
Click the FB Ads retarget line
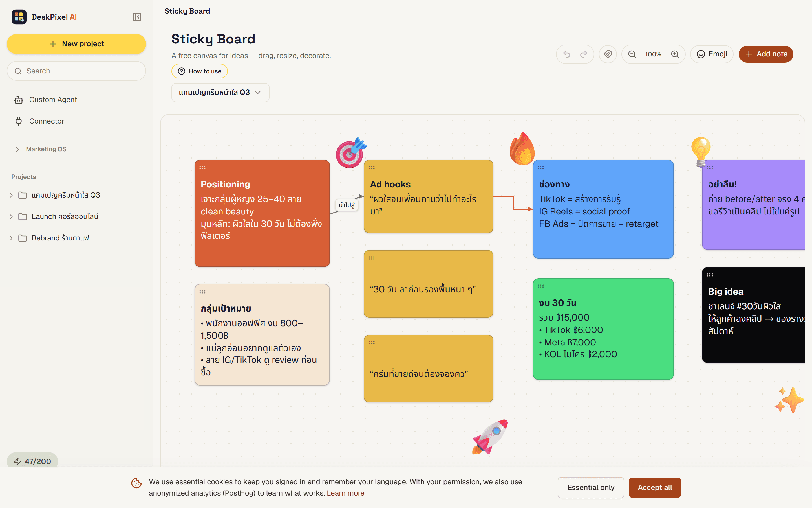598,224
